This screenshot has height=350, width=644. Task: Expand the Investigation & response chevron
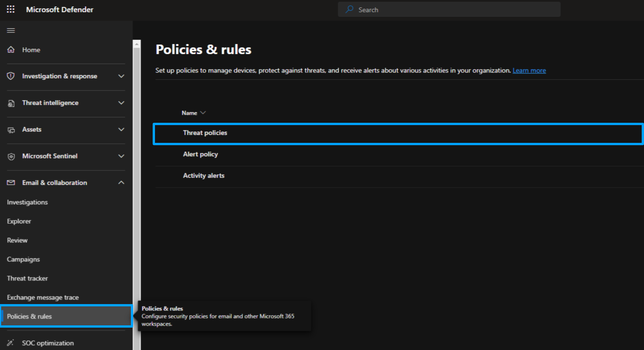(x=121, y=76)
